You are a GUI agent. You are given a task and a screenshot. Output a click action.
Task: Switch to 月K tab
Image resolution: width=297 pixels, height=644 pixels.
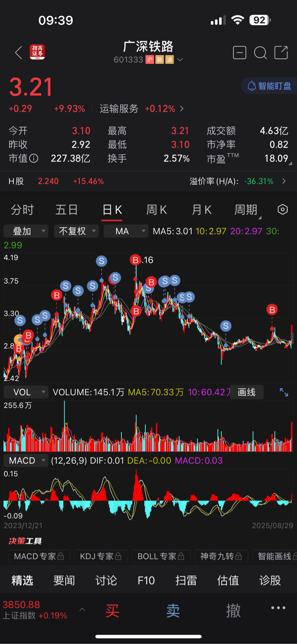point(201,210)
